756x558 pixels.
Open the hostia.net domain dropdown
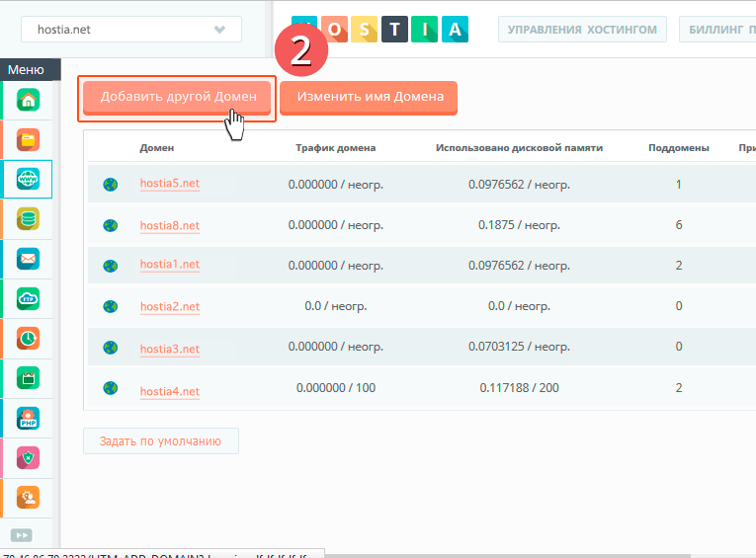tap(131, 30)
